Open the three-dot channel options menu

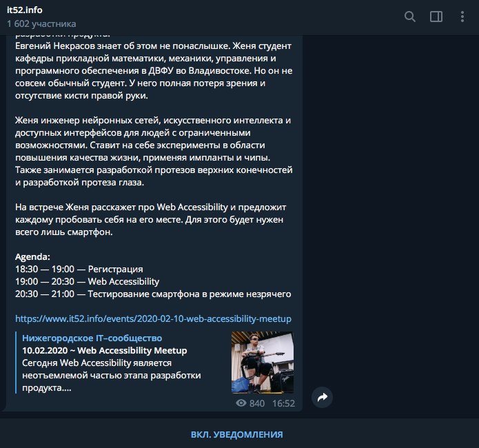[x=462, y=17]
